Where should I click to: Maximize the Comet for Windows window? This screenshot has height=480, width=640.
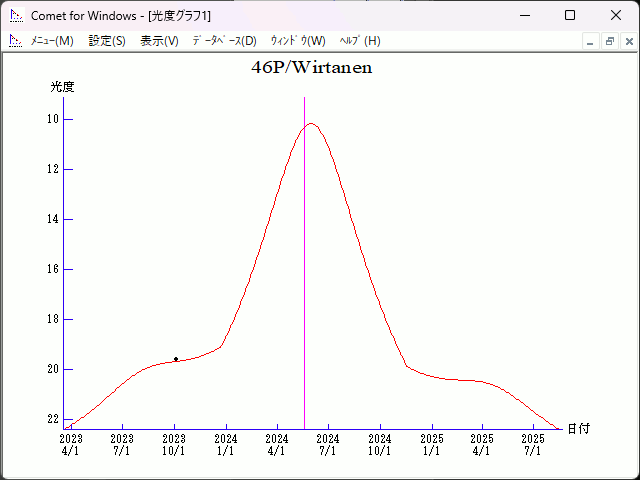[570, 16]
